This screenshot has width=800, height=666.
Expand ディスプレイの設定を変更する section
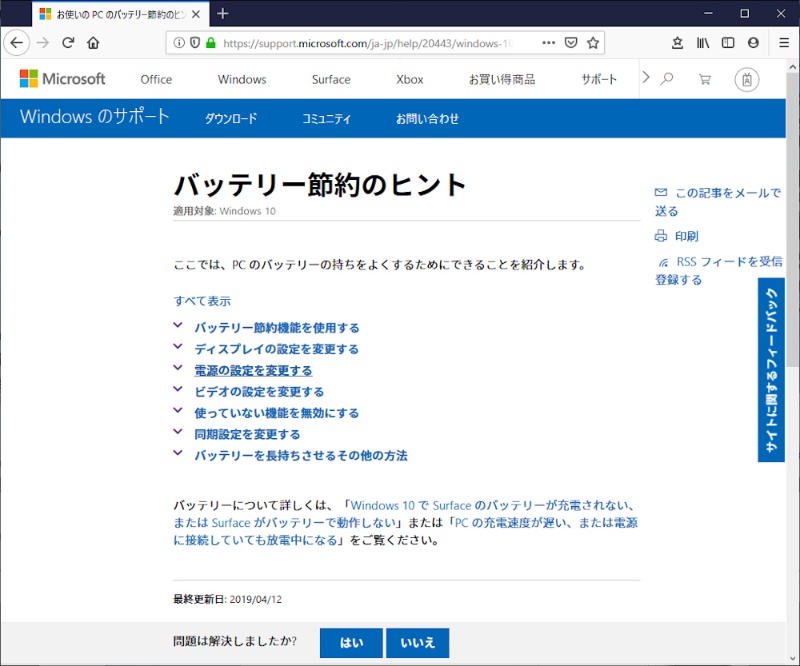tap(276, 349)
